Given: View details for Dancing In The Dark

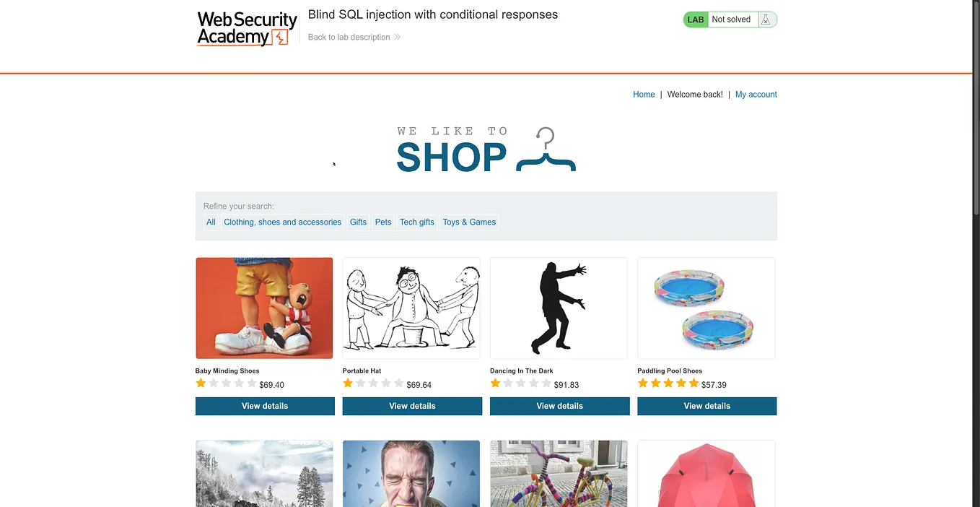Looking at the screenshot, I should 559,406.
